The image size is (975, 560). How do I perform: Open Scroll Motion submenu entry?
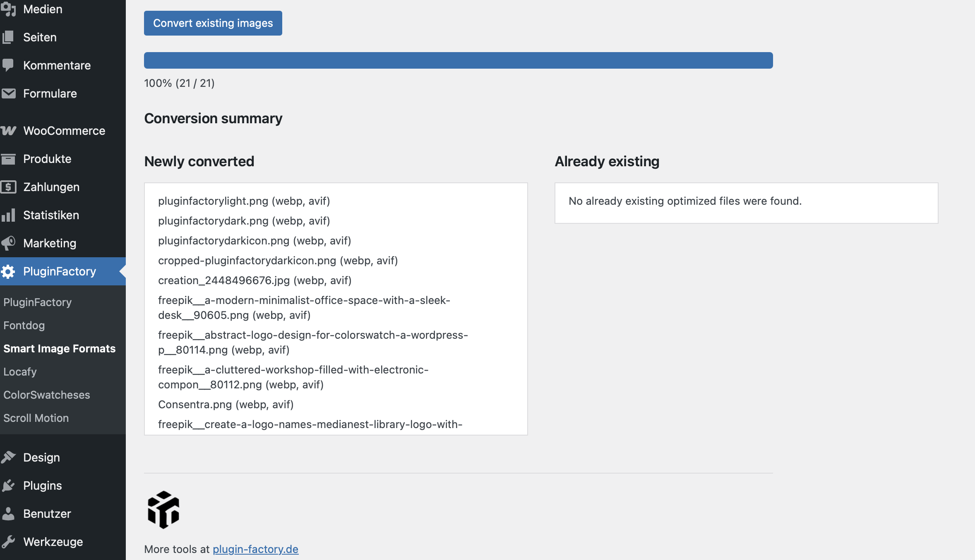pyautogui.click(x=36, y=418)
